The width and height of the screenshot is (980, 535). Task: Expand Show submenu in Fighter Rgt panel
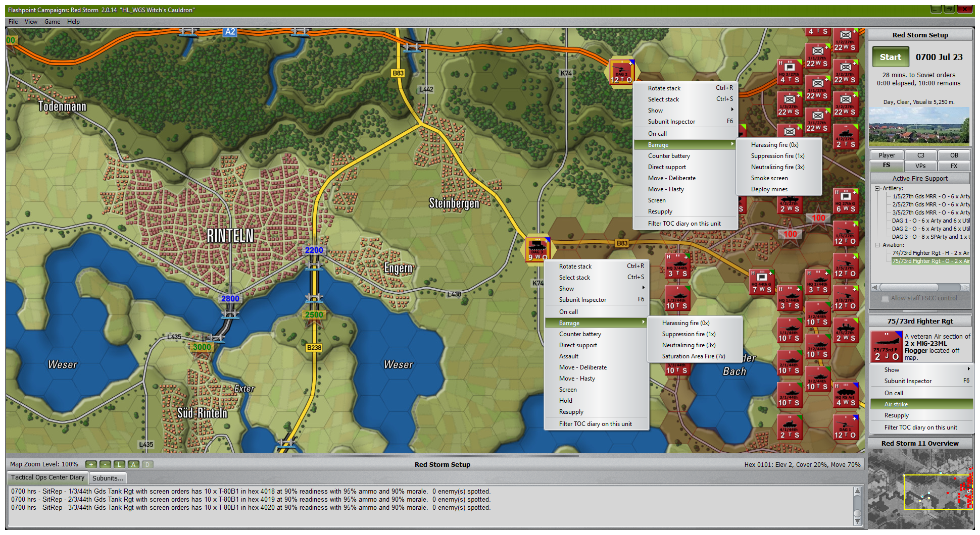click(x=921, y=370)
